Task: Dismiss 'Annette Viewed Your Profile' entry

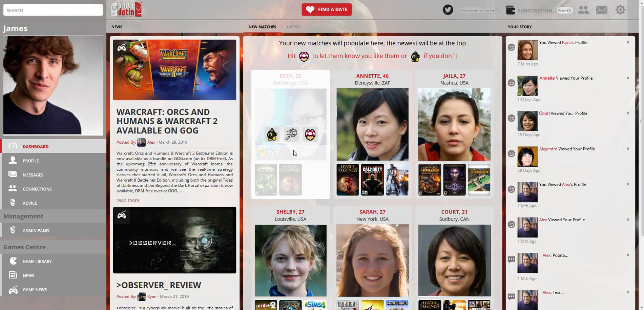Action: [x=628, y=78]
